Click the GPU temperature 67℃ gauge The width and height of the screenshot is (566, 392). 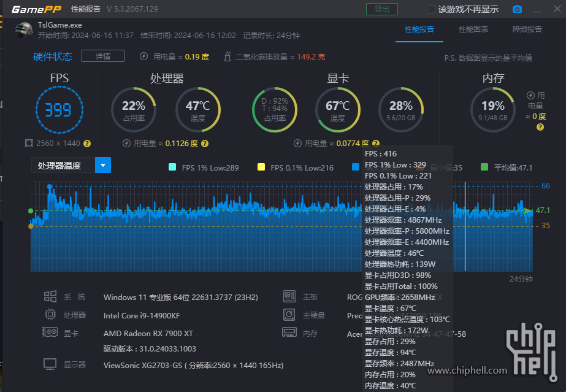pyautogui.click(x=337, y=110)
